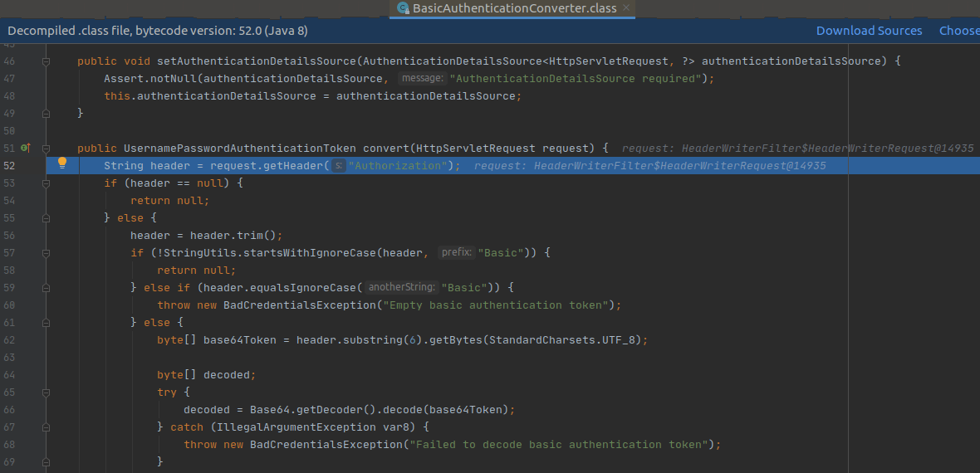Click UsernamePasswordAuthenticationToken return type on line 51
This screenshot has height=473, width=980.
pyautogui.click(x=240, y=149)
